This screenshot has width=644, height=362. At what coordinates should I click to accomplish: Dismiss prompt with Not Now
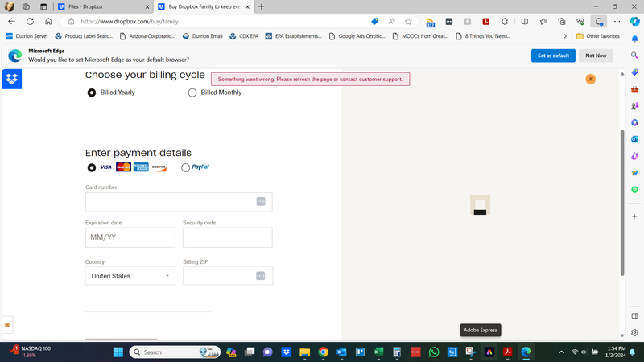[x=596, y=56]
